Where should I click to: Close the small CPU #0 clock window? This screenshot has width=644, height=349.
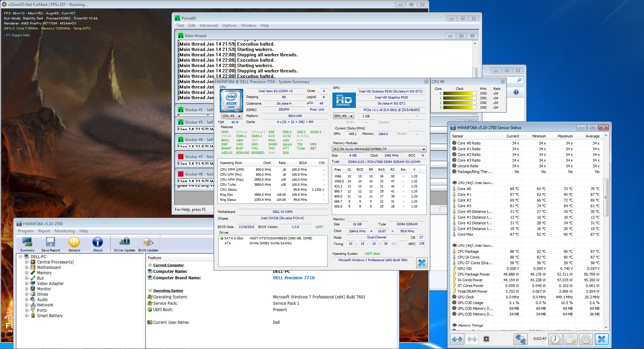[503, 81]
